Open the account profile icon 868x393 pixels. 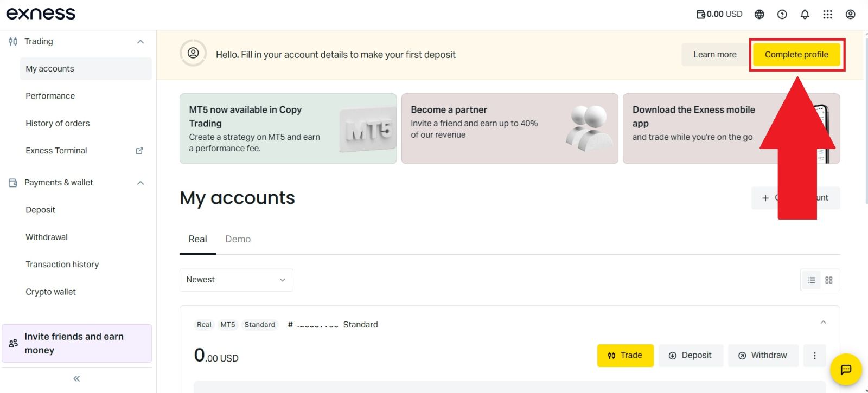850,14
